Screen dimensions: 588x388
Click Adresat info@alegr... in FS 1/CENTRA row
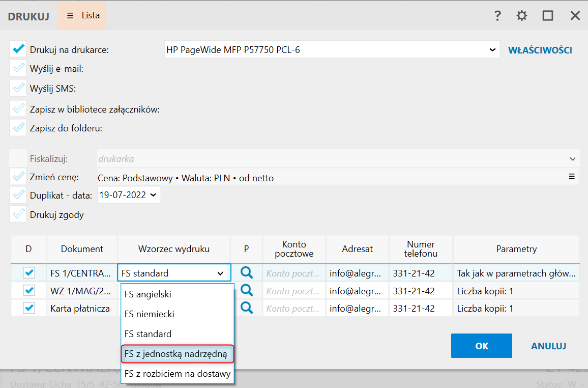pyautogui.click(x=358, y=273)
